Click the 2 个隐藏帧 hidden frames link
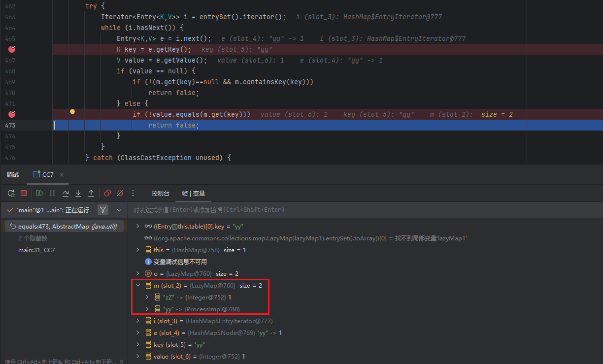Viewport: 603px width, 364px height. pyautogui.click(x=33, y=238)
